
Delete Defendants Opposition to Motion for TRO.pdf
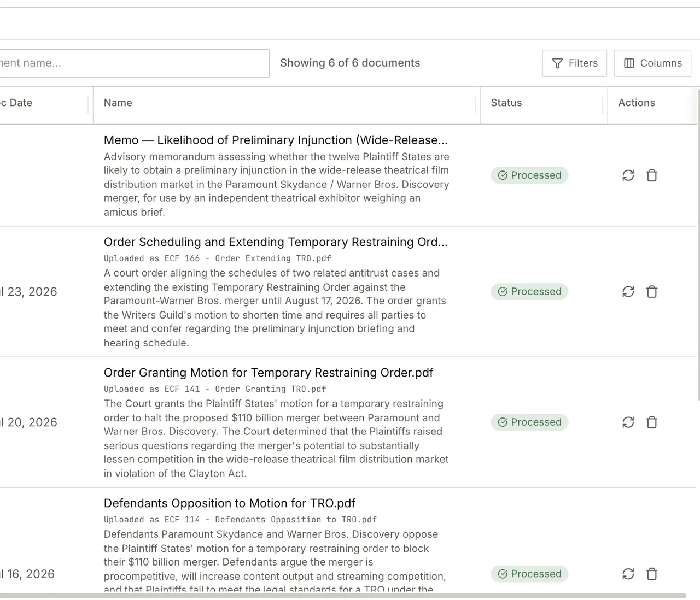(652, 574)
